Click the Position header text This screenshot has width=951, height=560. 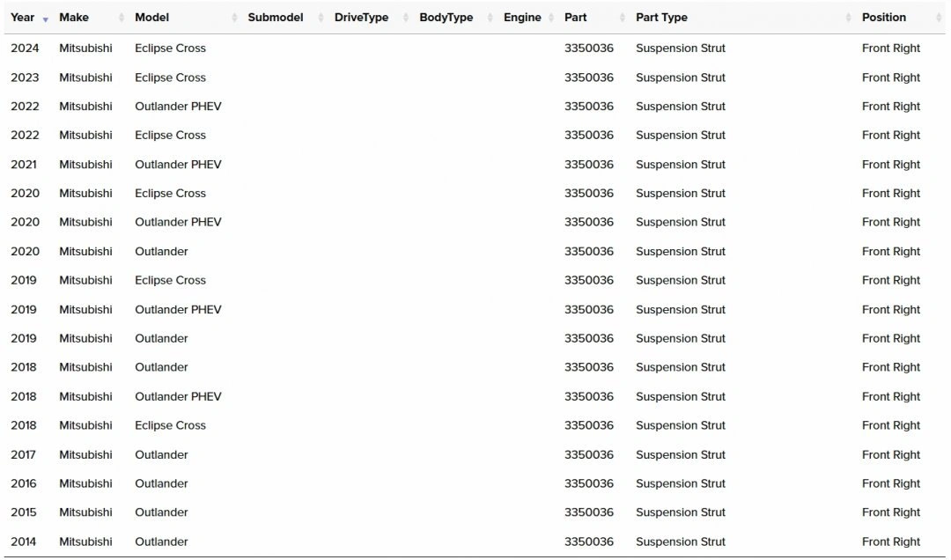(x=883, y=18)
